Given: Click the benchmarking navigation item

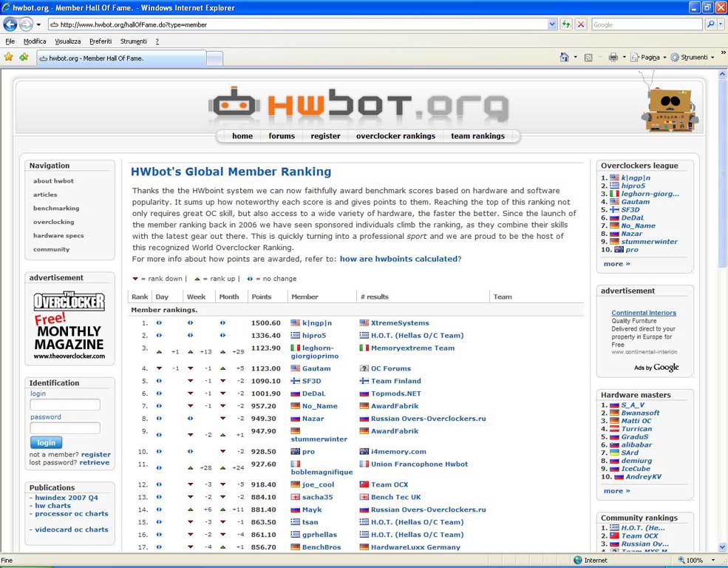Looking at the screenshot, I should tap(56, 209).
